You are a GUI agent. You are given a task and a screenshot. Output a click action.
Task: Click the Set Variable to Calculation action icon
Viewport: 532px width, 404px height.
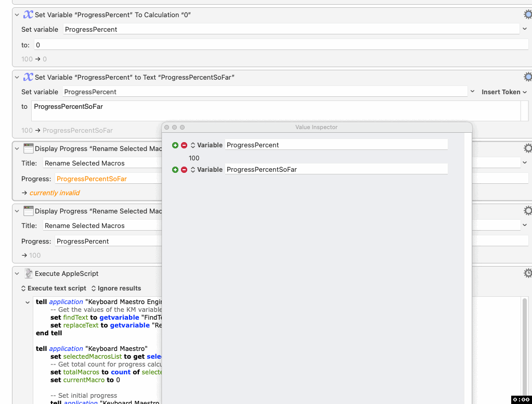[28, 15]
